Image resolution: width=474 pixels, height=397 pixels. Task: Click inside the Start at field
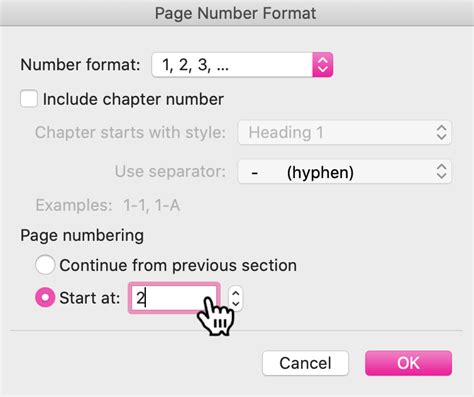pyautogui.click(x=174, y=298)
